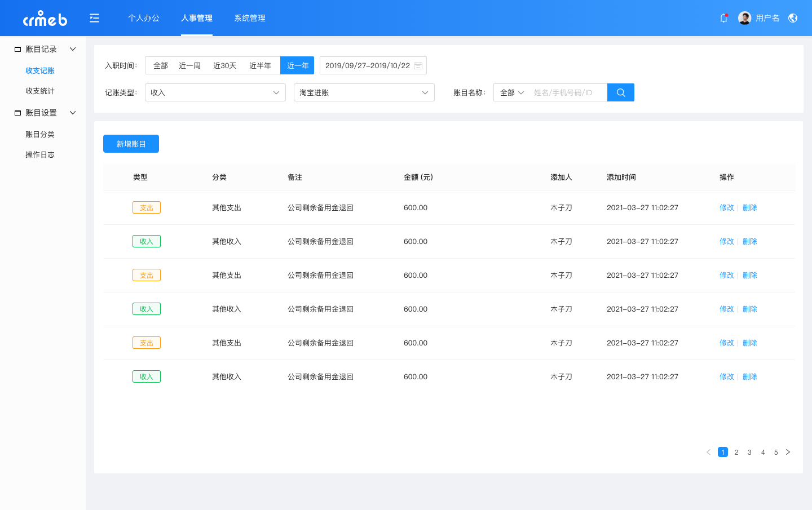Image resolution: width=812 pixels, height=510 pixels.
Task: Open the 账目名称 全部 dropdown
Action: point(512,92)
